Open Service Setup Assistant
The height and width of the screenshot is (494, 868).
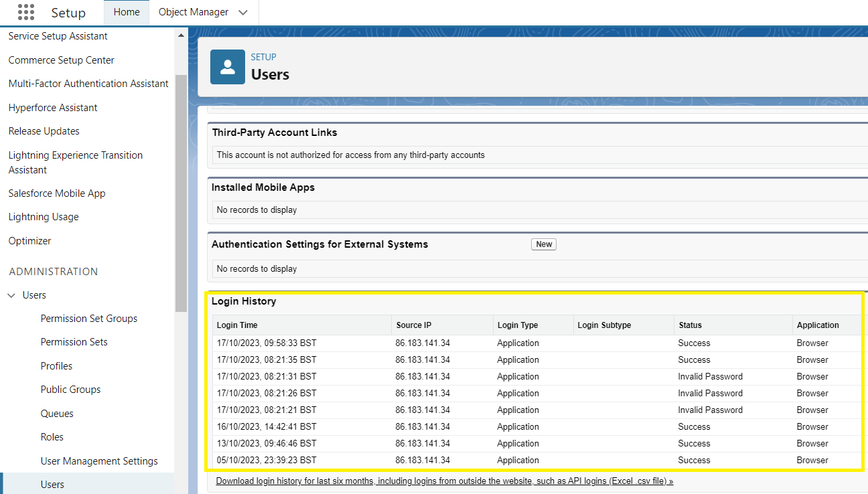click(x=58, y=36)
